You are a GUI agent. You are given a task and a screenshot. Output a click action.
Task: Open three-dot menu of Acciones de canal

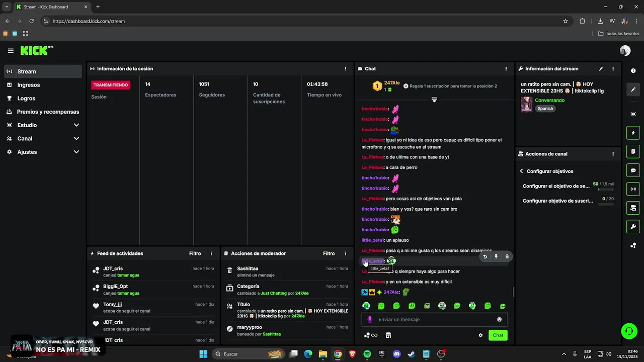point(613,154)
